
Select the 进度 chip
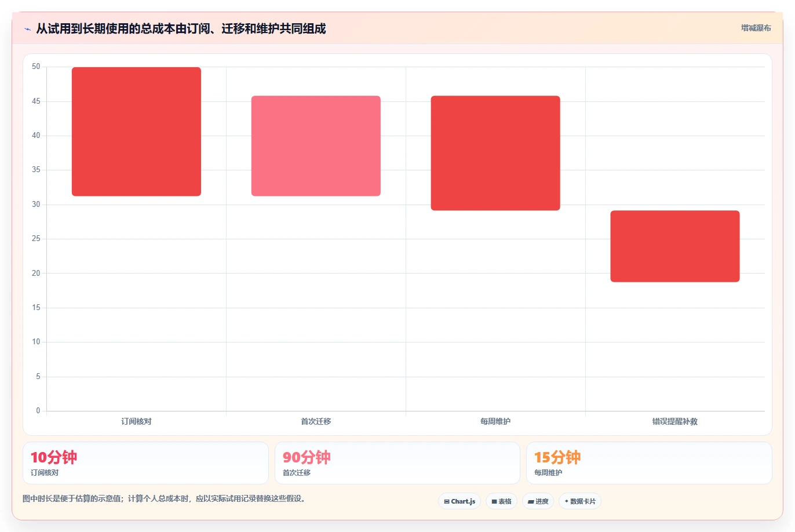click(538, 501)
